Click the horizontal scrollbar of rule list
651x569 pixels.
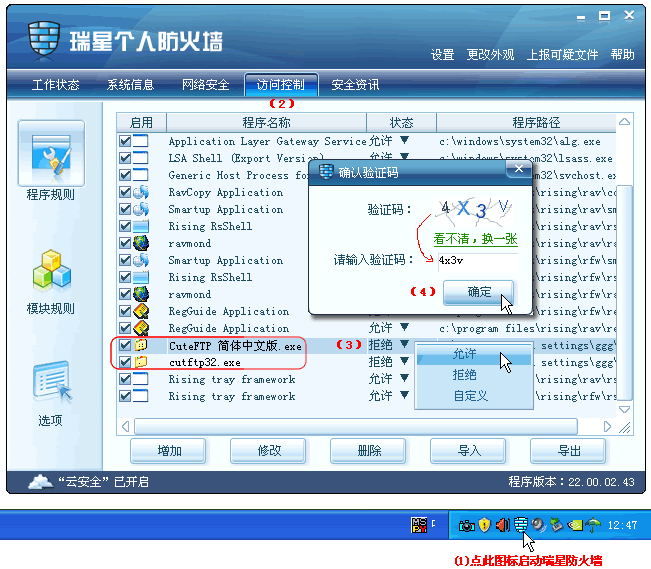(x=355, y=426)
